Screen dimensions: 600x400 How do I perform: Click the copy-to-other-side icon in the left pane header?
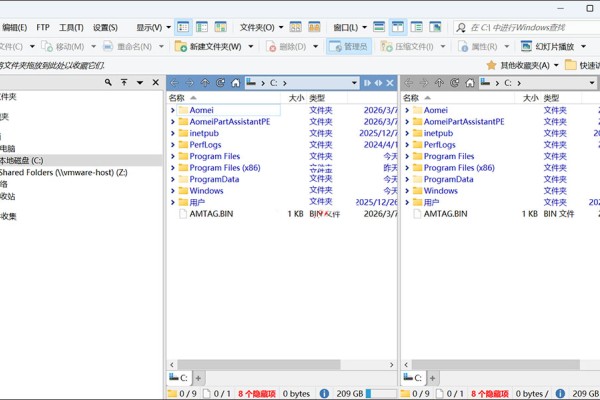367,83
